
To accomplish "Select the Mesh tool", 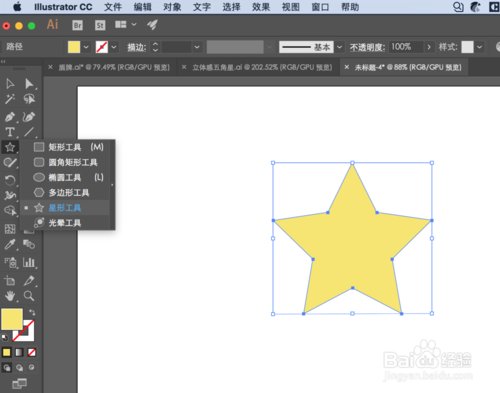I will 10,229.
